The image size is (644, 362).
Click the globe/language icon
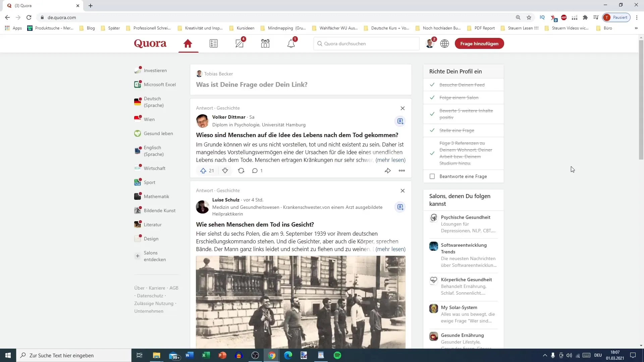pos(444,43)
